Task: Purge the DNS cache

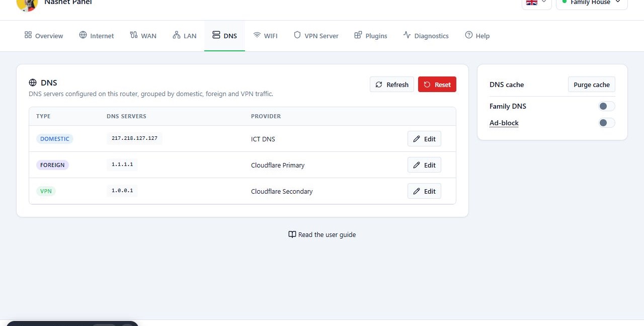Action: point(592,85)
